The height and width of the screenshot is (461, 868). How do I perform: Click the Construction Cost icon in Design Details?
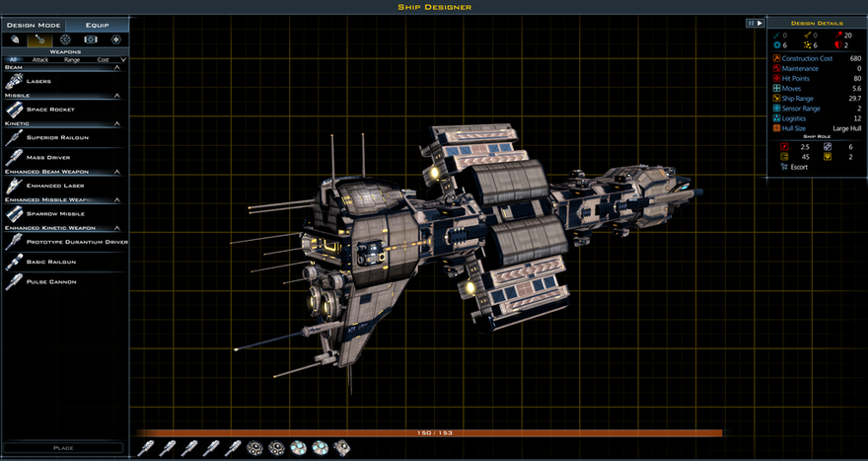click(775, 58)
